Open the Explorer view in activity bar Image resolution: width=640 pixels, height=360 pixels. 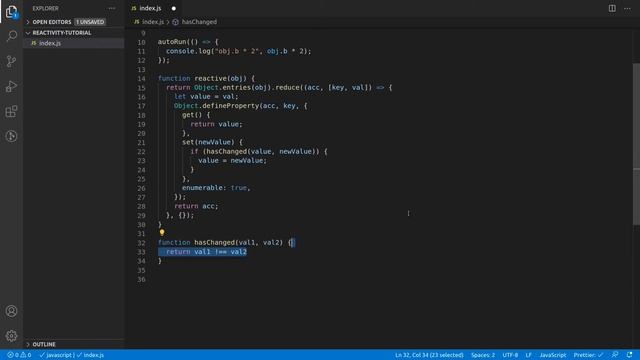tap(11, 12)
